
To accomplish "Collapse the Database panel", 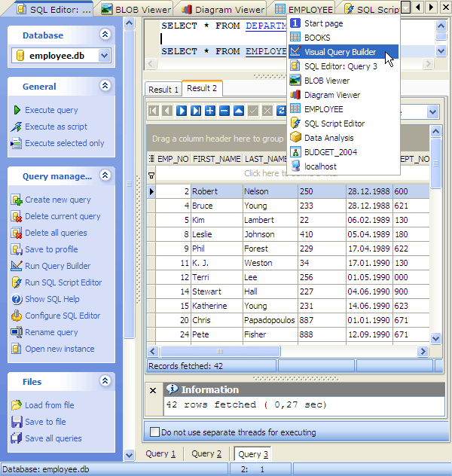I will tap(105, 35).
